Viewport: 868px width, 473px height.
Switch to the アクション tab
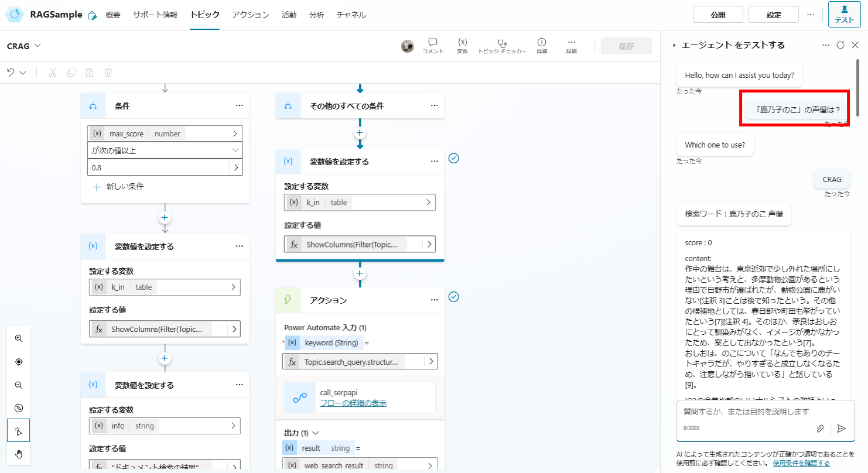coord(250,15)
